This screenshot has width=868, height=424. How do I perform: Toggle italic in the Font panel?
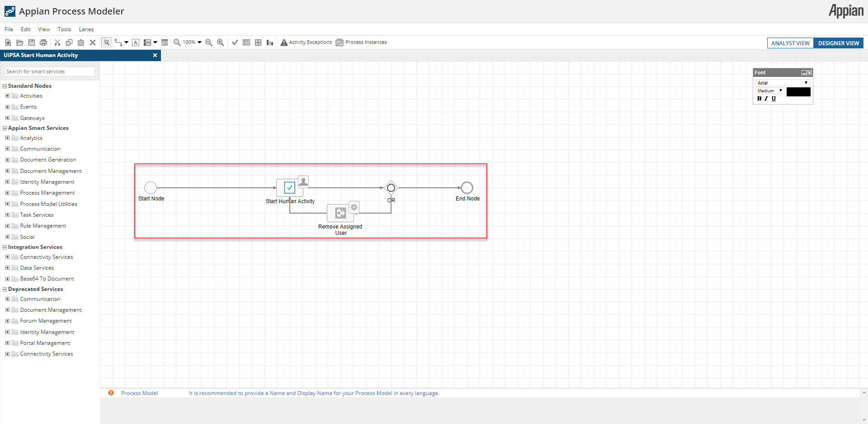766,99
